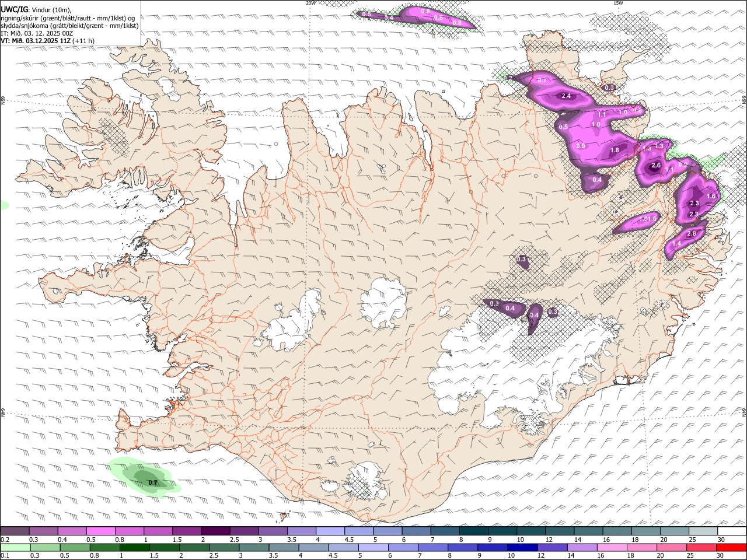Click the valid time 'VT: Mið. 03.12.2025 11Z (+11 h)'
The width and height of the screenshot is (747, 560).
[48, 41]
